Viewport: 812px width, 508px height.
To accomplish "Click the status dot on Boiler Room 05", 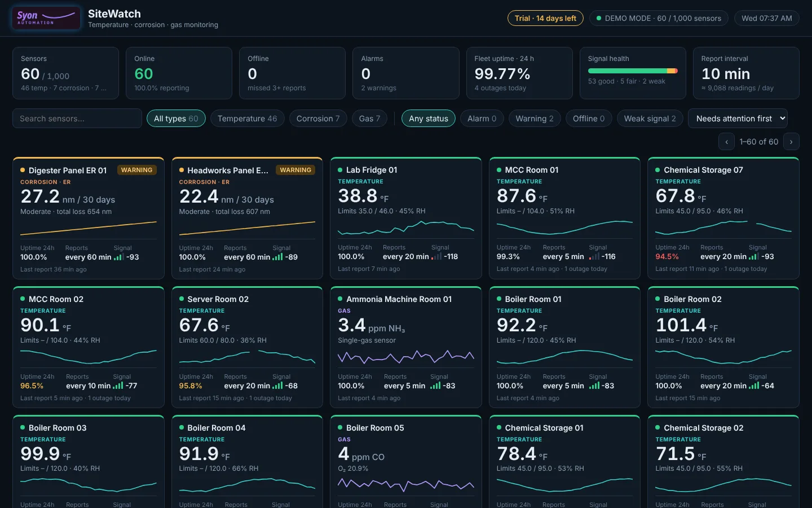I will coord(340,428).
